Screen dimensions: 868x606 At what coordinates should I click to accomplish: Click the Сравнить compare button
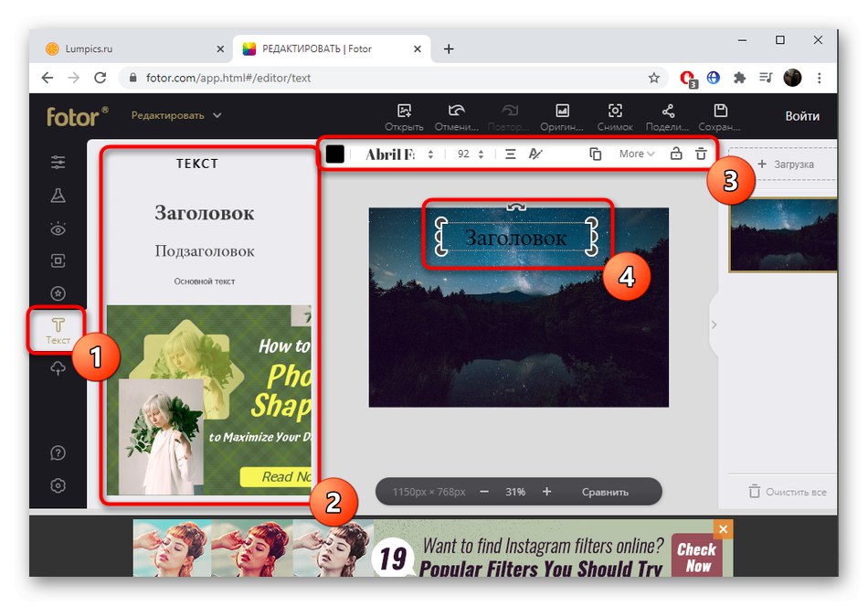click(x=605, y=492)
